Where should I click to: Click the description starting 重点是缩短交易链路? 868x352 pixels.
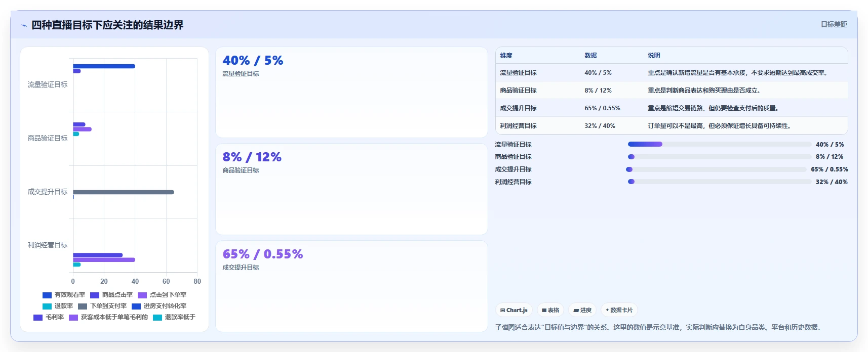pos(714,108)
